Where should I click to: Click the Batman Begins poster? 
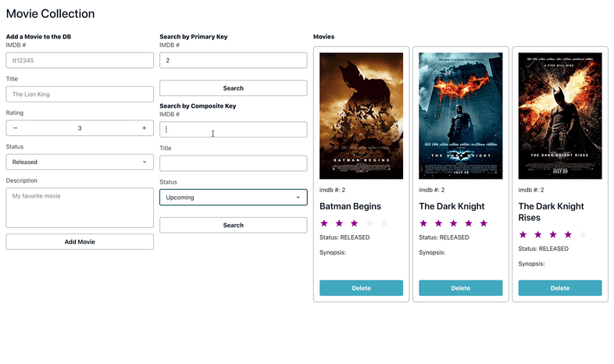coord(361,116)
